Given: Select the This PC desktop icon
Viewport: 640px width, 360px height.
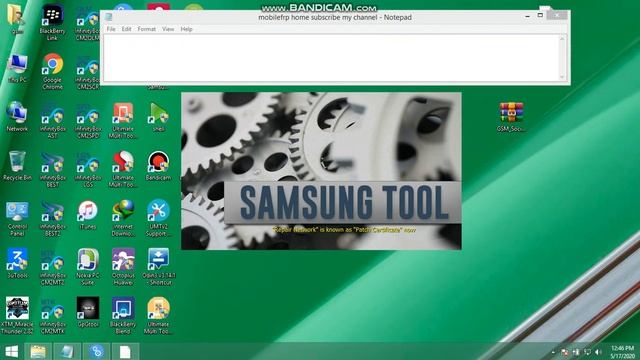Looking at the screenshot, I should 17,69.
